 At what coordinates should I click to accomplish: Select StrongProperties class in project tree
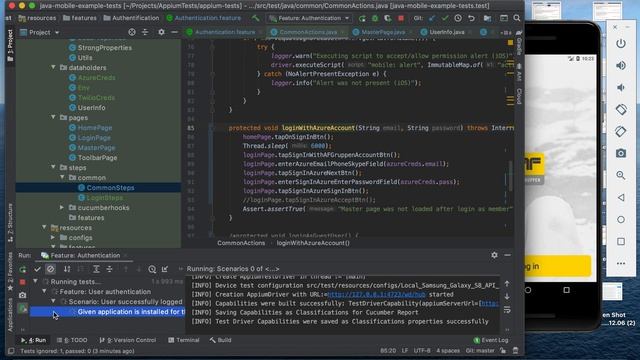click(104, 48)
